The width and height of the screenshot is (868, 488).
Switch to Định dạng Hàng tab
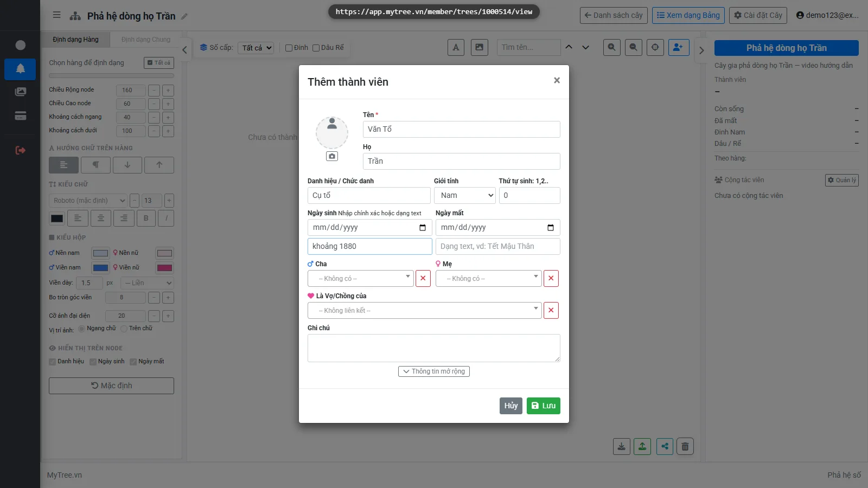(76, 40)
